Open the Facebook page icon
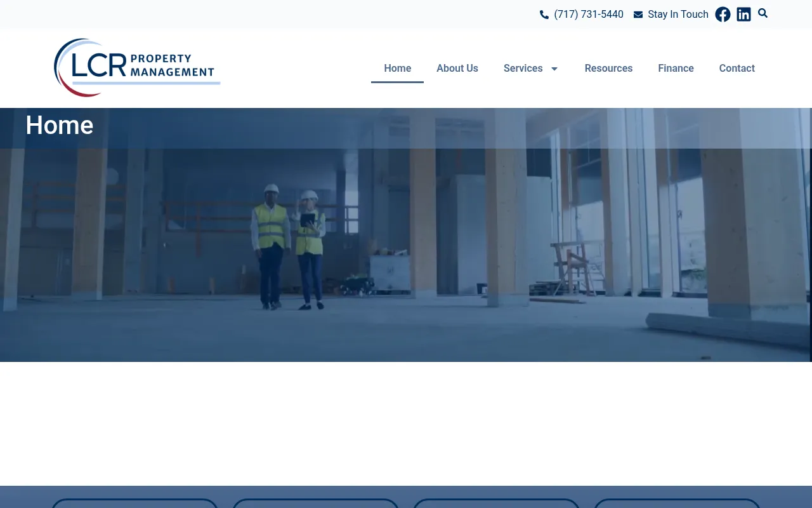 tap(723, 14)
